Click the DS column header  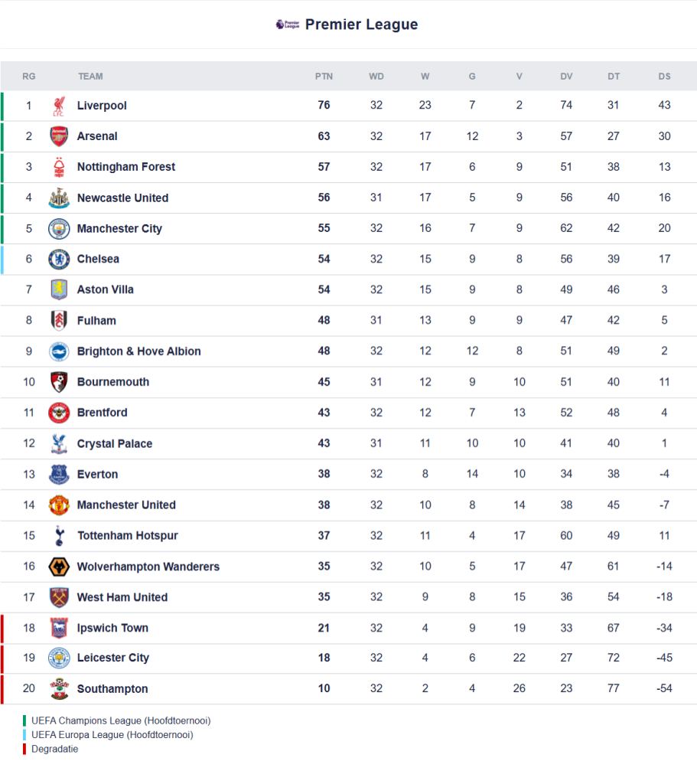(x=664, y=77)
